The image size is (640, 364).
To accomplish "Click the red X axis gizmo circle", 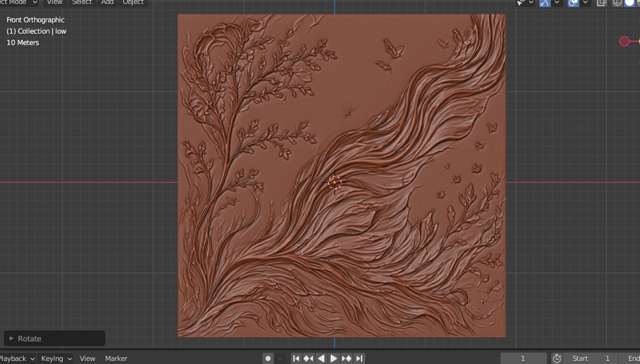I will coord(624,41).
